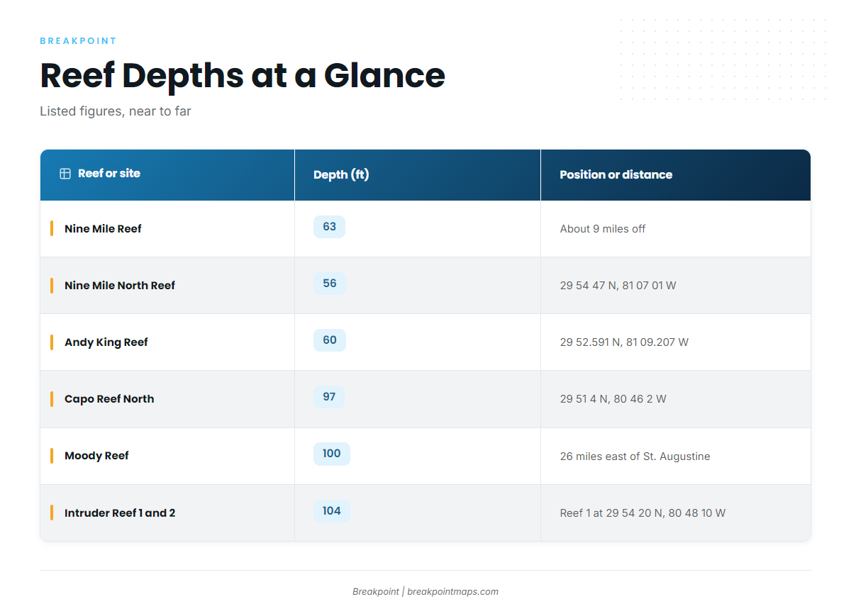Select Capo Reef North row name
Image resolution: width=851 pixels, height=616 pixels.
(109, 399)
